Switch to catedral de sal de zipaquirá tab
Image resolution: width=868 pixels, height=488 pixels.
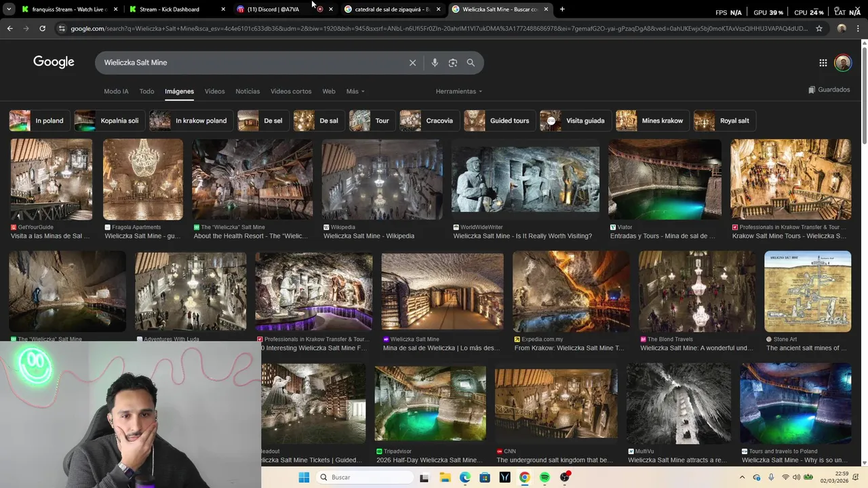point(392,9)
